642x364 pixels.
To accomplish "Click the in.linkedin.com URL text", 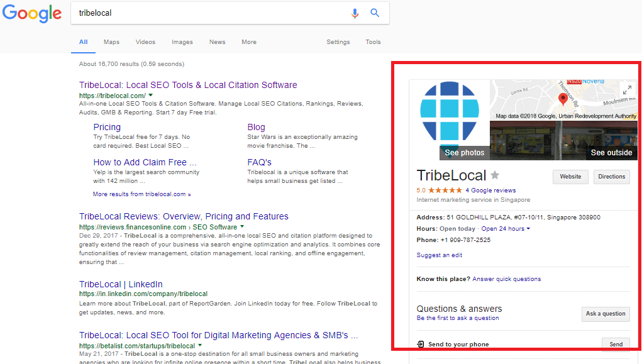I will 143,294.
